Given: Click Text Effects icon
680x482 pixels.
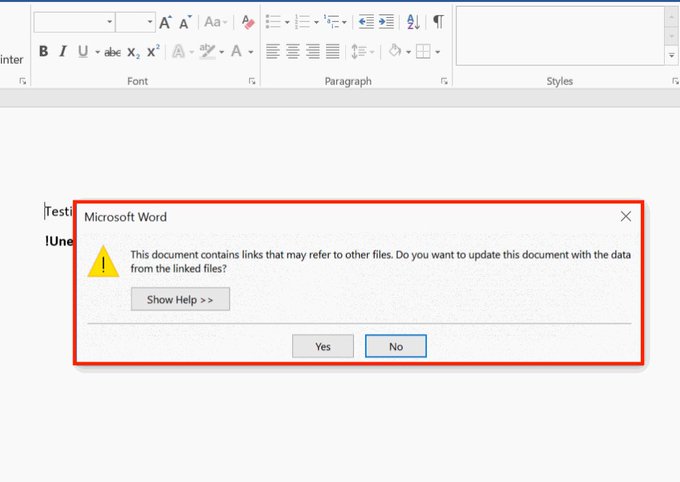Looking at the screenshot, I should pos(178,52).
